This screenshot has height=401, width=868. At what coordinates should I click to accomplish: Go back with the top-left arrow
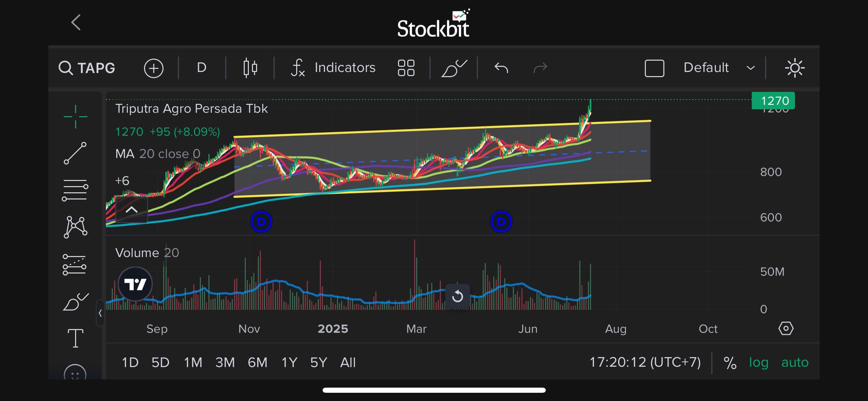(76, 23)
